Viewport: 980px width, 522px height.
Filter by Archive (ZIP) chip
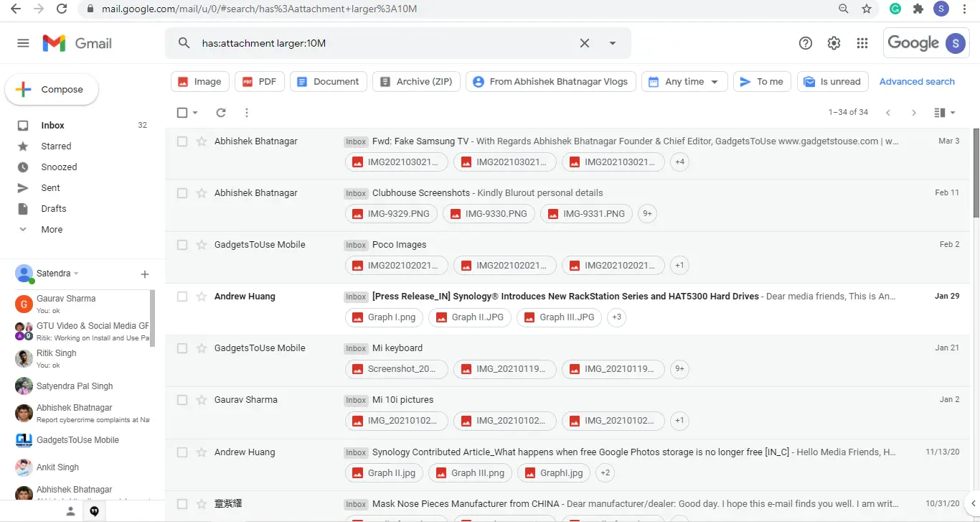coord(417,82)
